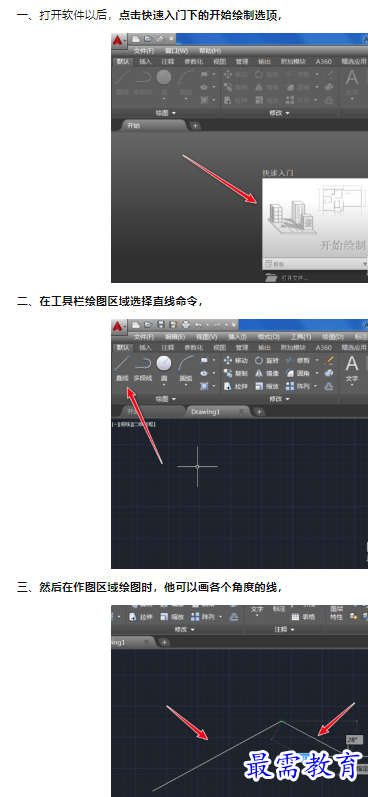Select the 修剪 trim tool in step two
The height and width of the screenshot is (797, 368).
(298, 360)
